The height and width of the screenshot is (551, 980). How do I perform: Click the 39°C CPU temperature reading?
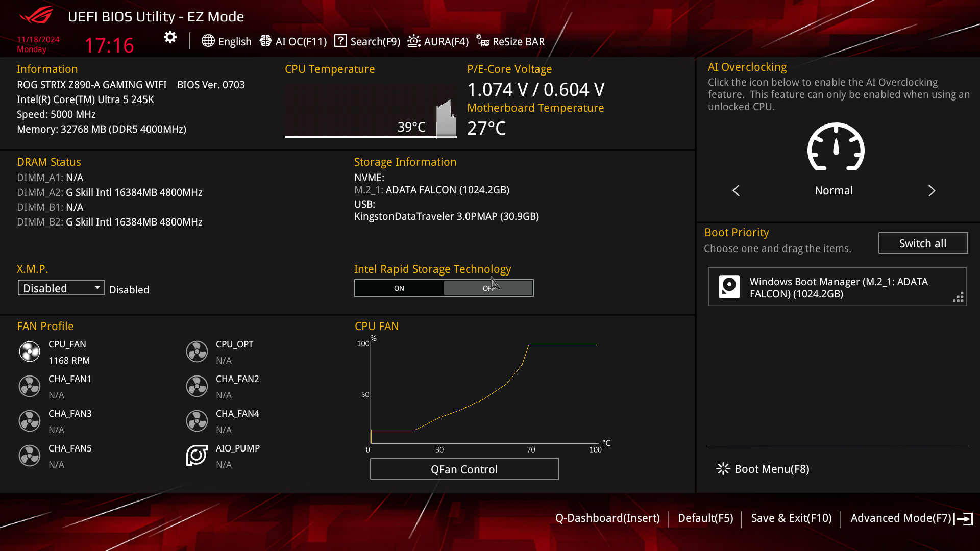click(x=411, y=127)
